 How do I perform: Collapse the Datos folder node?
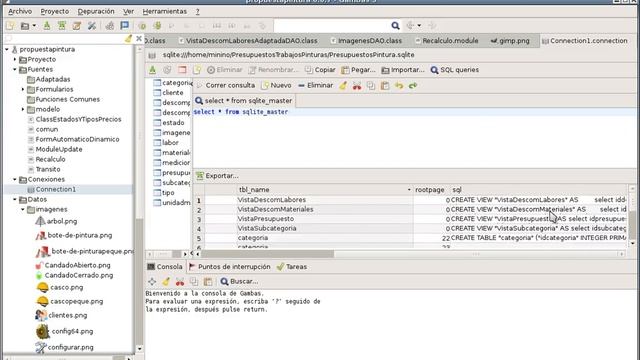coord(15,199)
